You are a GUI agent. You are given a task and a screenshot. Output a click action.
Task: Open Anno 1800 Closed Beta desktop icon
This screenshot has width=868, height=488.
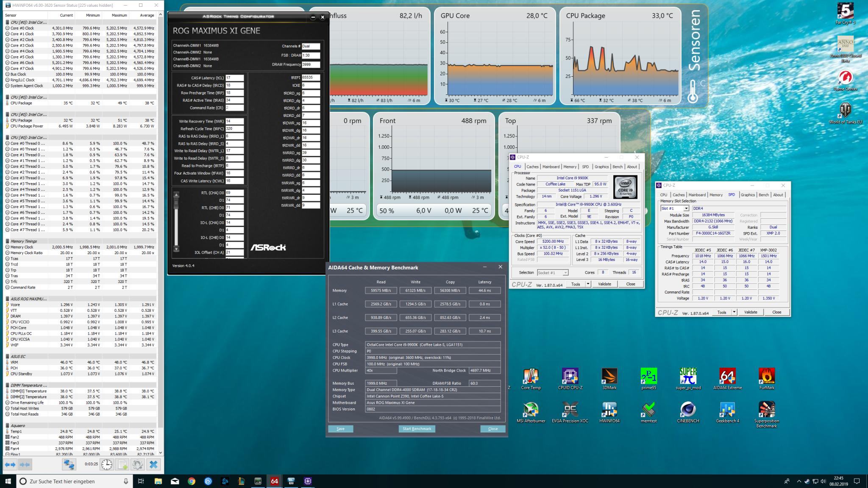[x=845, y=49]
